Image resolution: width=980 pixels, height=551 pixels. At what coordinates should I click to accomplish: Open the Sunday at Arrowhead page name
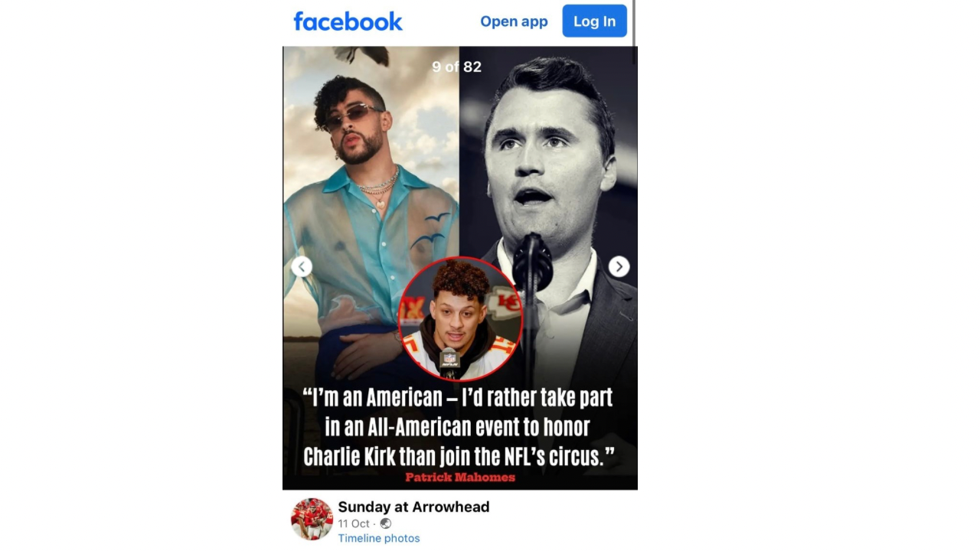(x=413, y=507)
